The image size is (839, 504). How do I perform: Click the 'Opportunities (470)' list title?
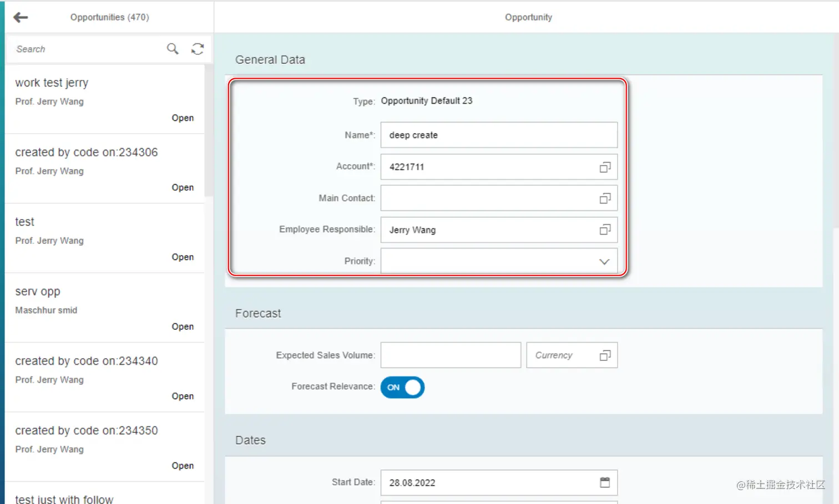pos(109,17)
